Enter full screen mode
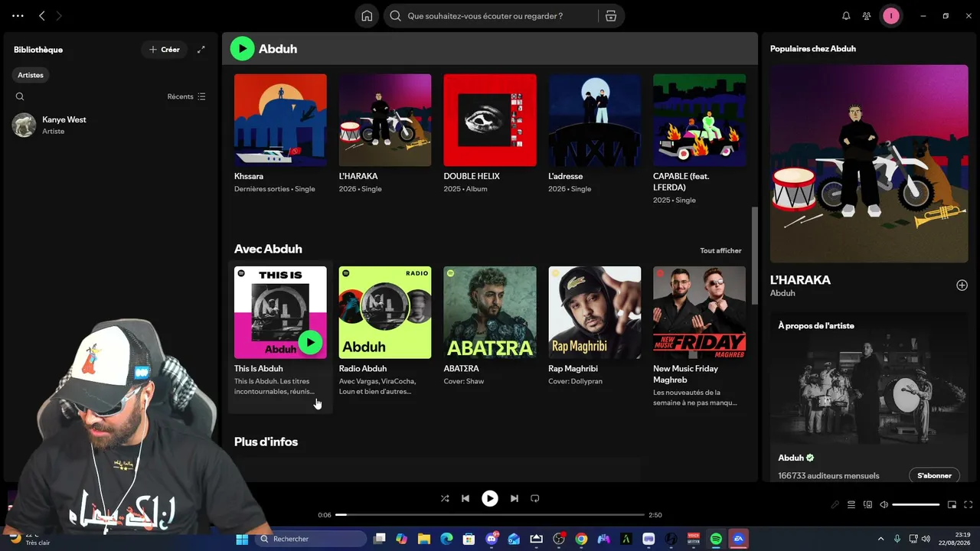This screenshot has width=980, height=551. (969, 505)
